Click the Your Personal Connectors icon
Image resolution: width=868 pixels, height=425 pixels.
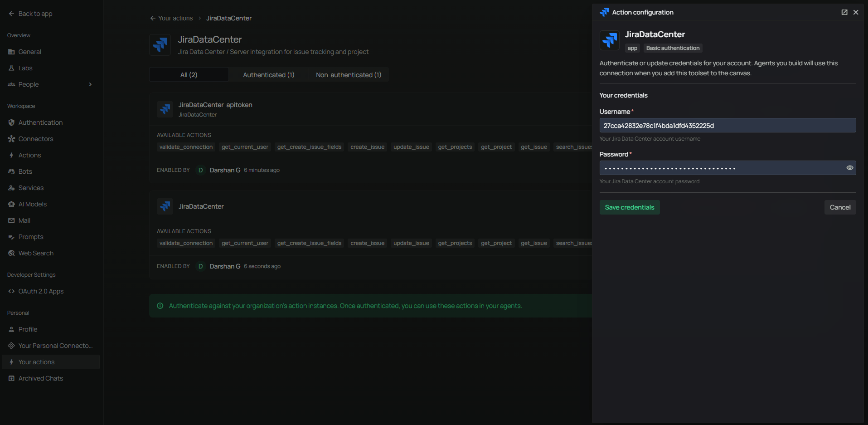point(11,346)
